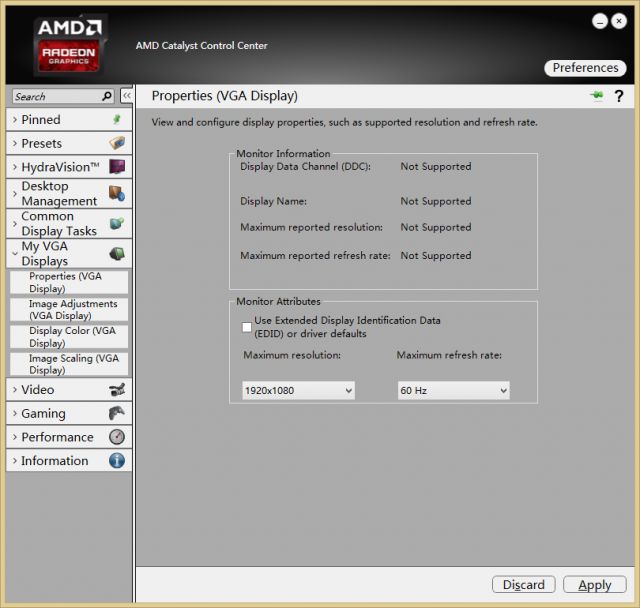Click the Use Extended Display Identification Data label
This screenshot has height=608, width=640.
coord(347,327)
